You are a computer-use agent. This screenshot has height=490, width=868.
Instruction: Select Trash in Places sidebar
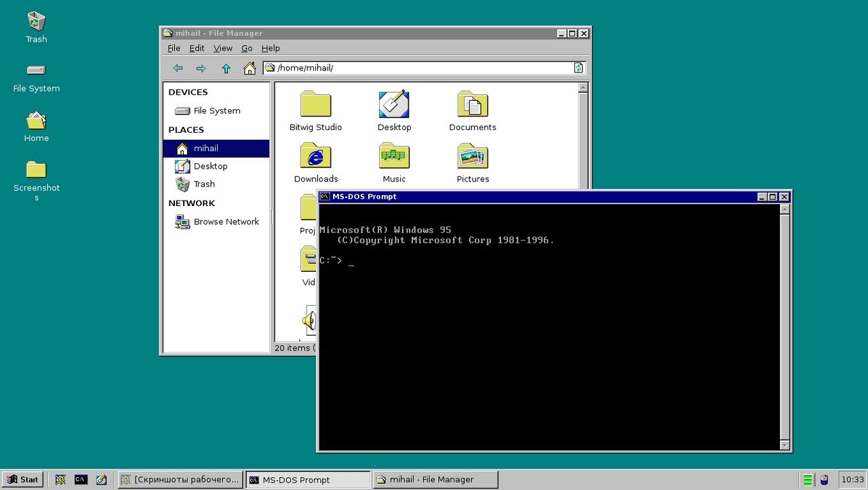pyautogui.click(x=216, y=184)
